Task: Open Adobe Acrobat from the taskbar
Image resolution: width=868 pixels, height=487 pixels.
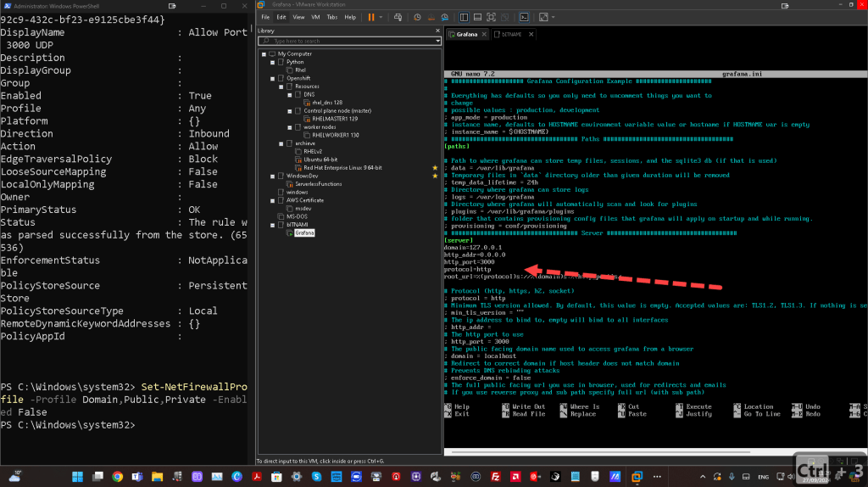Action: click(x=257, y=477)
